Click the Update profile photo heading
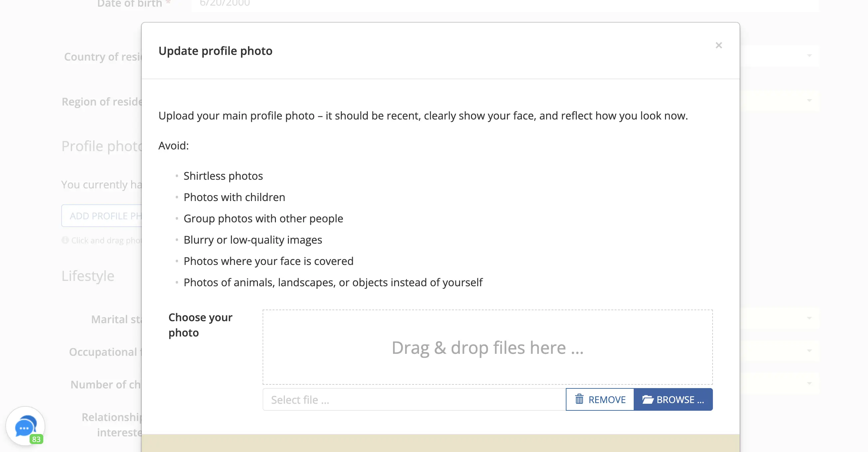Screen dimensions: 868x452 pyautogui.click(x=215, y=51)
